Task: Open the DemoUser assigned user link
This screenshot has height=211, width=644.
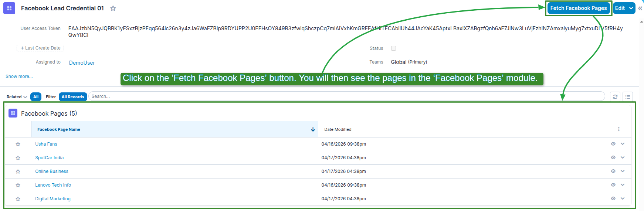Action: (x=82, y=63)
